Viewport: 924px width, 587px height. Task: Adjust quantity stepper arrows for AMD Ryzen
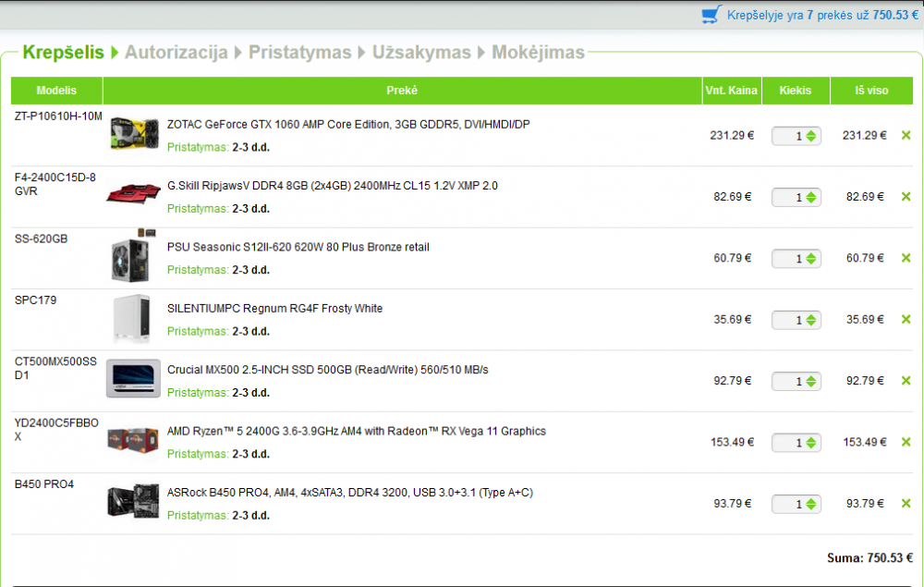pyautogui.click(x=811, y=443)
